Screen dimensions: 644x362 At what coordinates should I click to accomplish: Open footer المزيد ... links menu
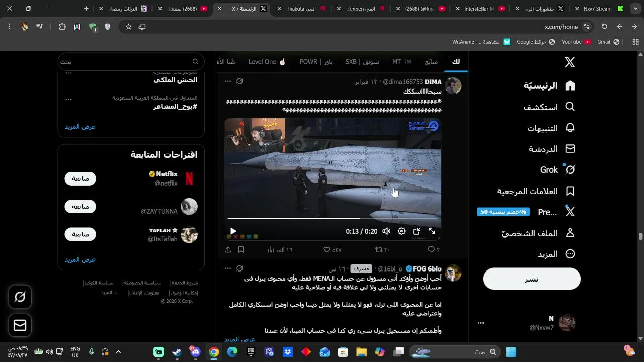point(109,293)
